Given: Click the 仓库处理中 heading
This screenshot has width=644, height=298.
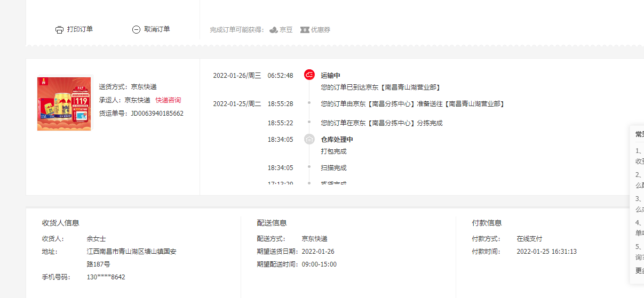Looking at the screenshot, I should coord(337,140).
